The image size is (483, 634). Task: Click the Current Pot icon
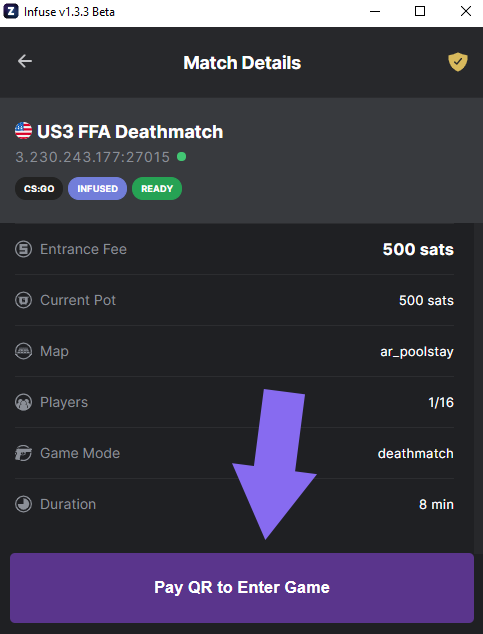click(23, 300)
